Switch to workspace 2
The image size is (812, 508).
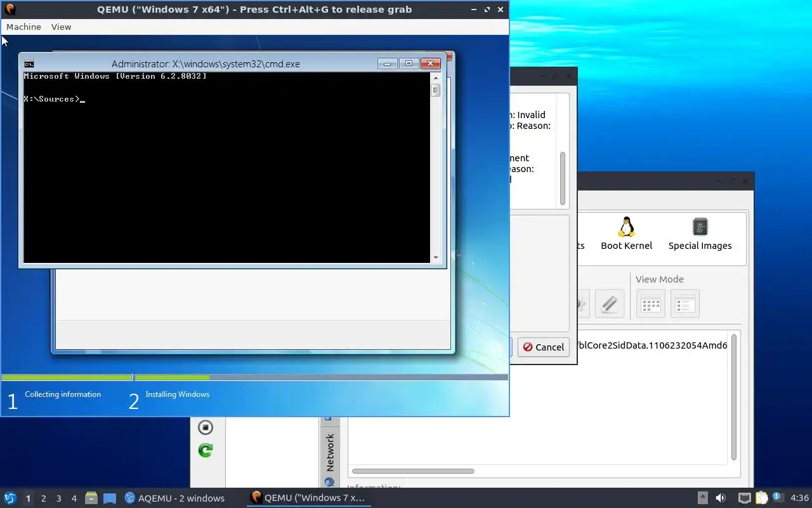point(43,498)
